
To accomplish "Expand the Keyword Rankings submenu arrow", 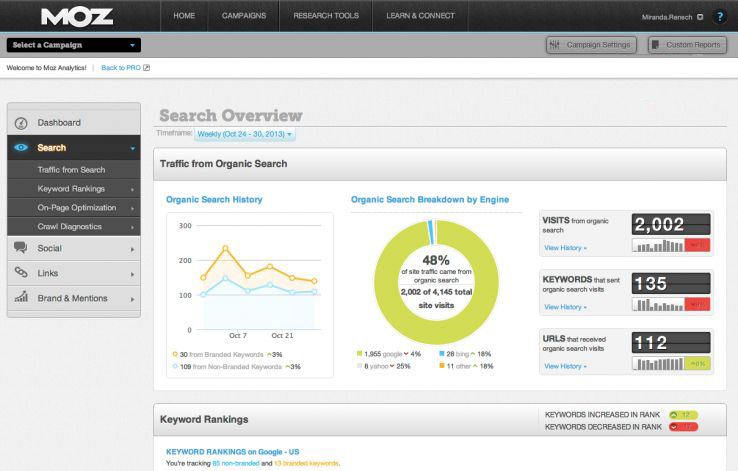I will point(133,189).
